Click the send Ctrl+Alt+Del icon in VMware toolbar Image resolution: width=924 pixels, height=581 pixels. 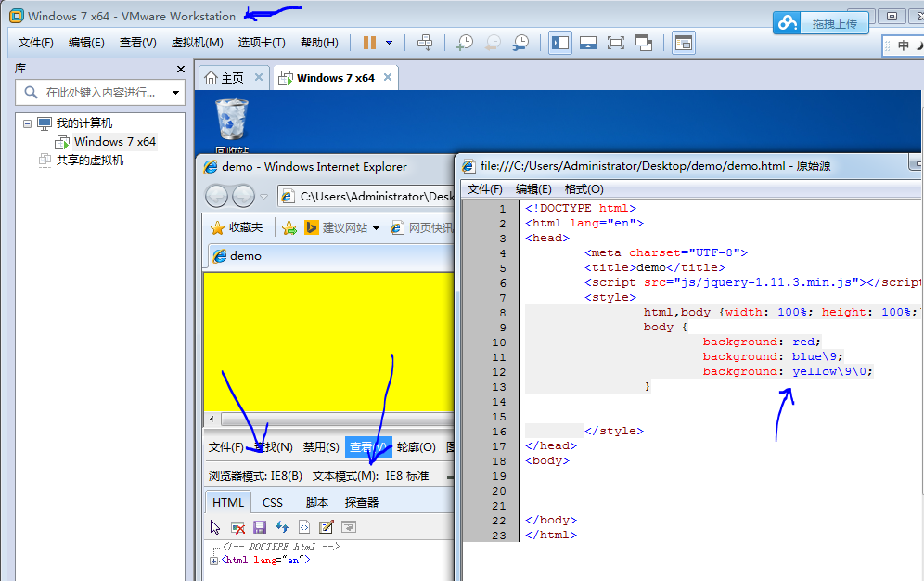[425, 43]
